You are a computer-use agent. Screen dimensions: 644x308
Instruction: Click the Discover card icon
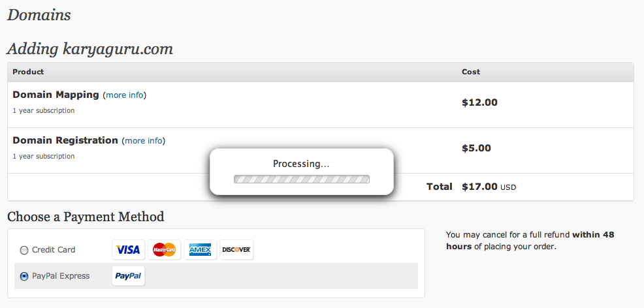click(x=236, y=250)
